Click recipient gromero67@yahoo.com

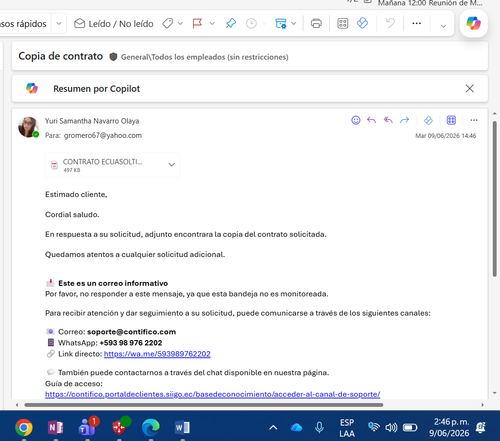tap(103, 135)
